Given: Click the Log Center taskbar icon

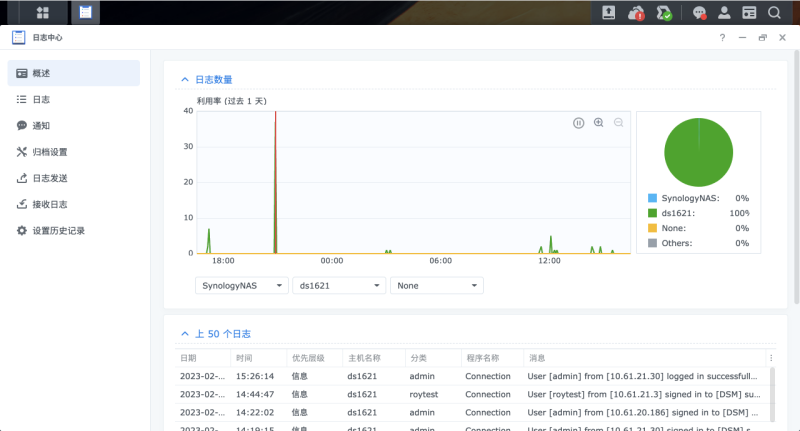Looking at the screenshot, I should pyautogui.click(x=85, y=13).
